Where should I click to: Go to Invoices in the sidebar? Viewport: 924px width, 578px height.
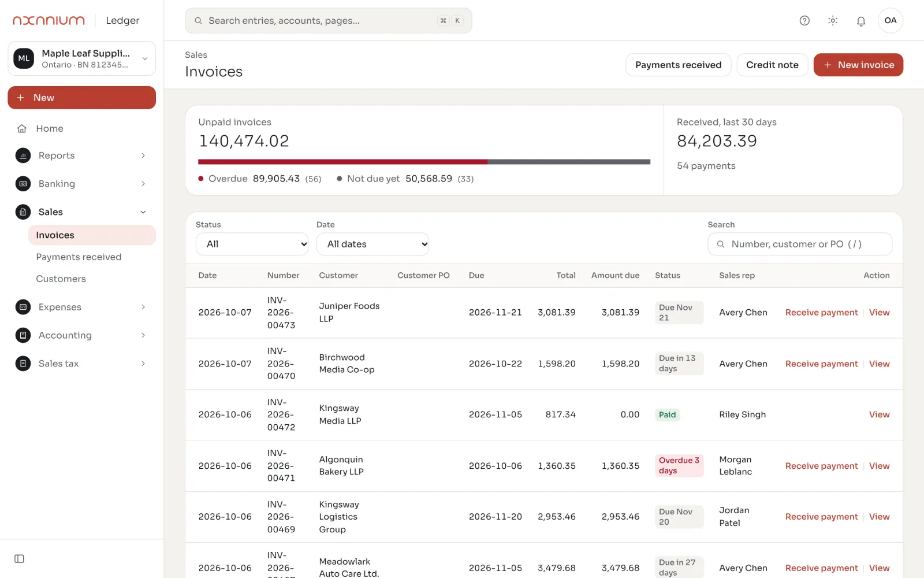pos(92,235)
